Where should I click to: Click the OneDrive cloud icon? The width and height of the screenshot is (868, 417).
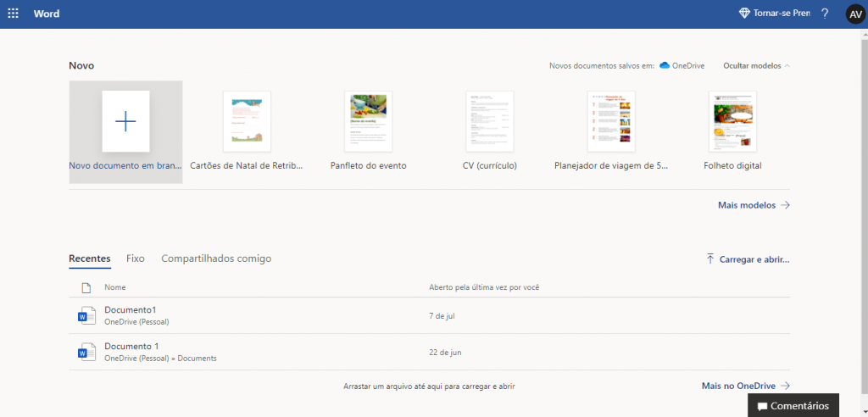665,65
